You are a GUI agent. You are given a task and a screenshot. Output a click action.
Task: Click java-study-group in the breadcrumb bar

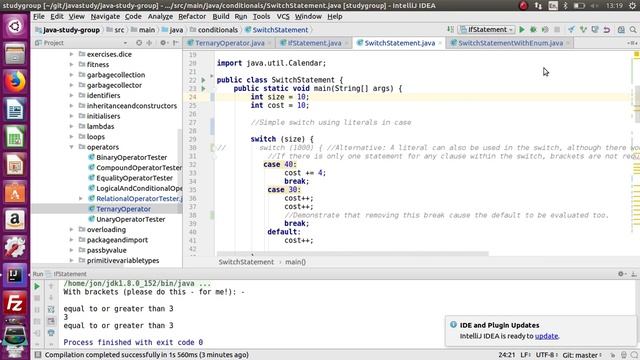point(71,30)
